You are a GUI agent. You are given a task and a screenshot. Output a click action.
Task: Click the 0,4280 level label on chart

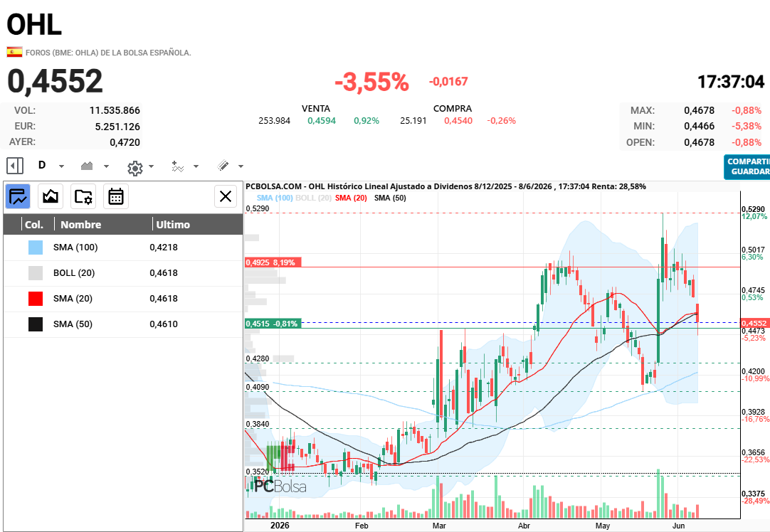tap(258, 358)
